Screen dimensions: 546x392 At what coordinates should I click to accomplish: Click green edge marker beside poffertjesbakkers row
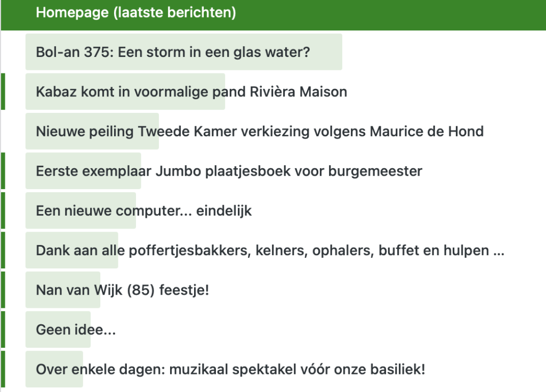3,250
